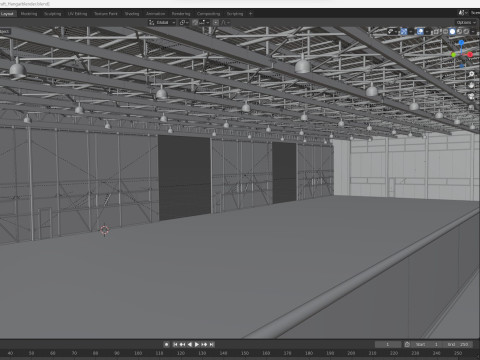This screenshot has width=480, height=360.
Task: Click the red X axis gizmo ball
Action: 470,54
